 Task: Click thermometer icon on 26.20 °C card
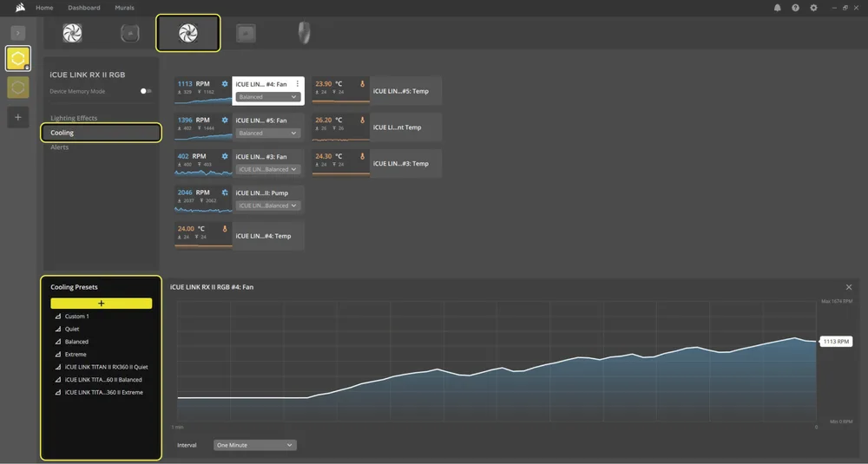click(x=363, y=120)
